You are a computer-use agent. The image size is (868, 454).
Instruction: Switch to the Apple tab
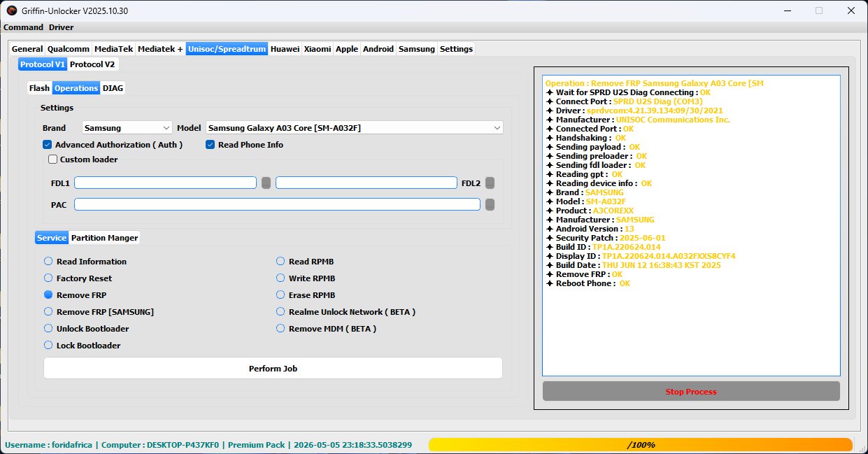coord(347,49)
